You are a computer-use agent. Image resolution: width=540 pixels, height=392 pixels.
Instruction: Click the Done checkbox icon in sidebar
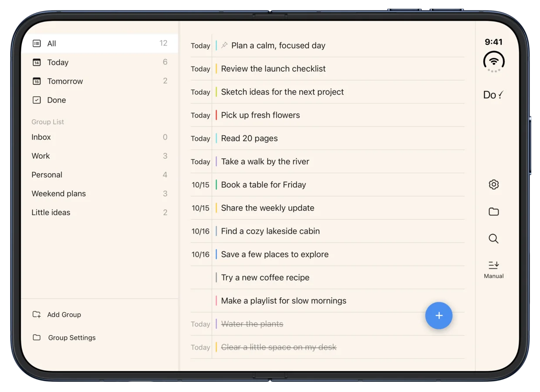tap(37, 100)
